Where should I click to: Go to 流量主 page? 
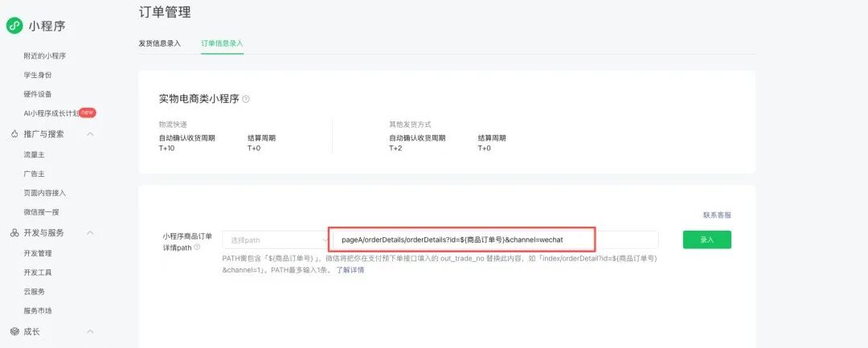(x=34, y=155)
